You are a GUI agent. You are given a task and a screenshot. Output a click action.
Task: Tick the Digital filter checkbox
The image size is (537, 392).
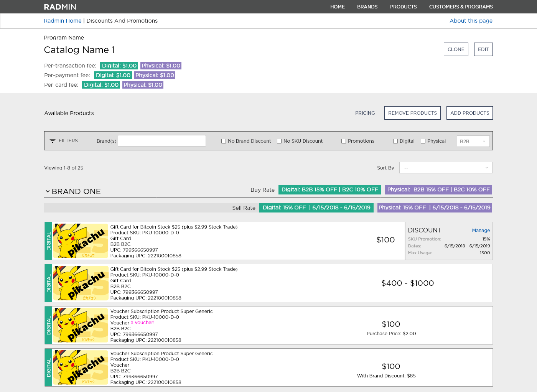[395, 141]
